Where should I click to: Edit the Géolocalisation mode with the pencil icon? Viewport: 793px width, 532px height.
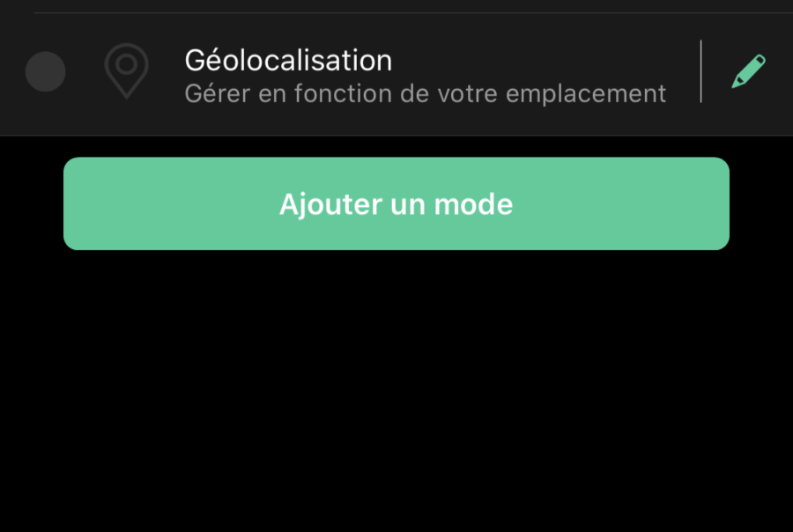pos(748,71)
